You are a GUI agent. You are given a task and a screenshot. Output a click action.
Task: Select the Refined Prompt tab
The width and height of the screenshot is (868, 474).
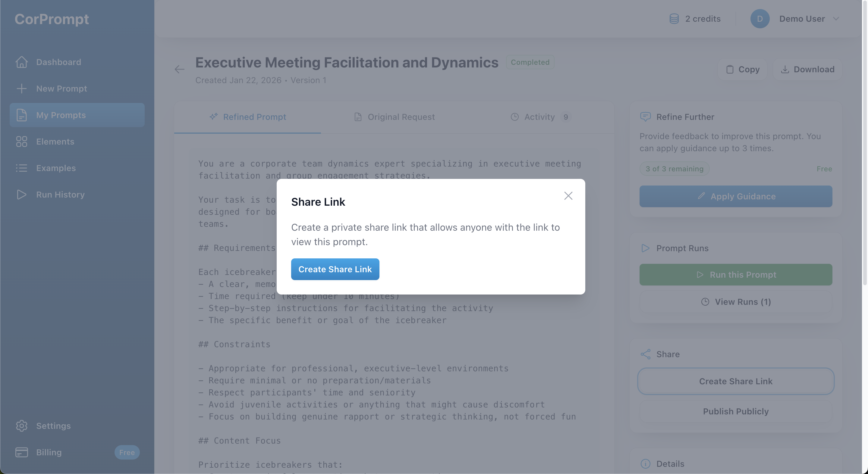click(248, 117)
